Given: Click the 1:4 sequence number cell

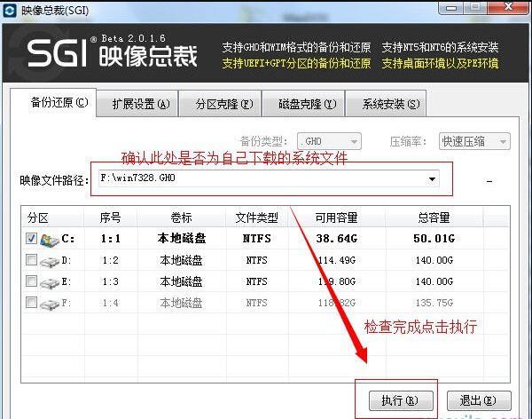Looking at the screenshot, I should pos(111,303).
